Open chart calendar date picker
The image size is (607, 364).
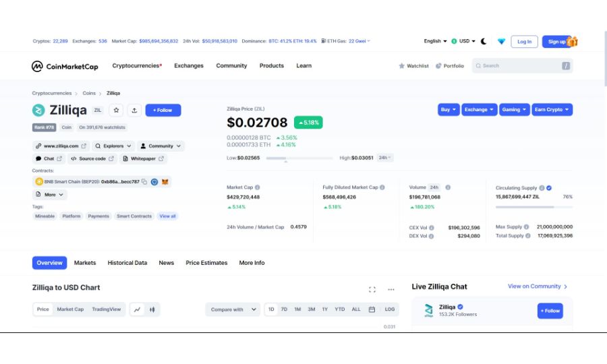point(372,309)
